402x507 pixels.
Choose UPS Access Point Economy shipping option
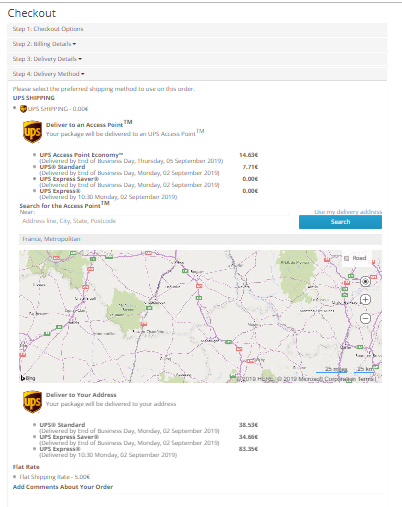34,155
